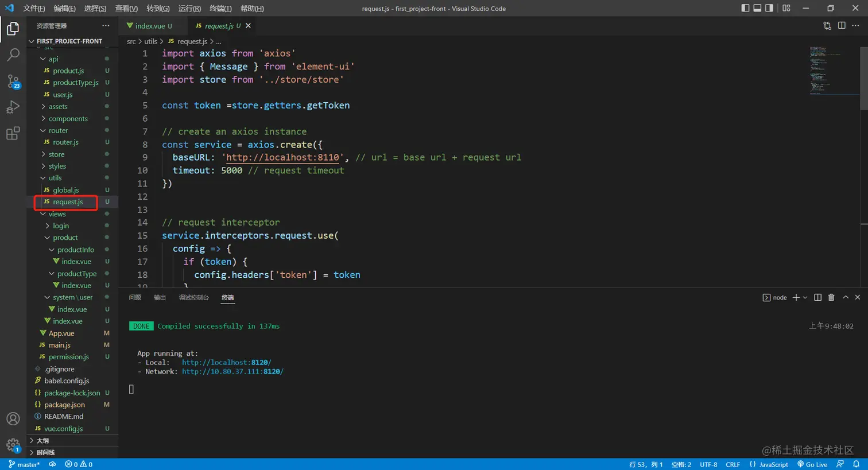This screenshot has height=470, width=868.
Task: Open the Source Control view
Action: (x=13, y=81)
